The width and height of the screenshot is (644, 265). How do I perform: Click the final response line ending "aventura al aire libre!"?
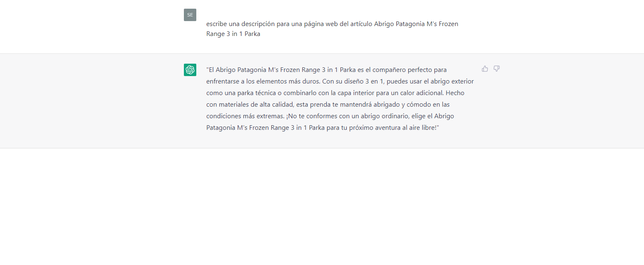coord(323,128)
